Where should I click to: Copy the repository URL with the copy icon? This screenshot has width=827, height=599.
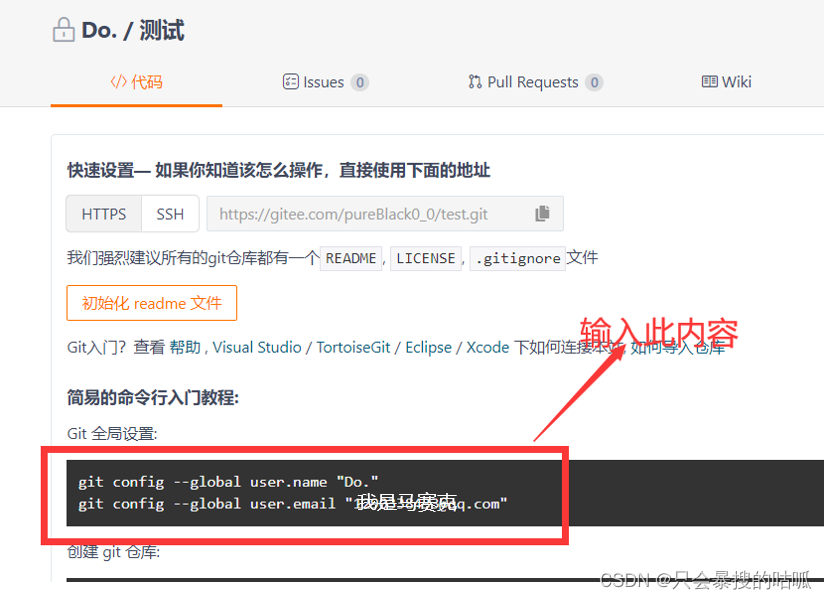542,214
